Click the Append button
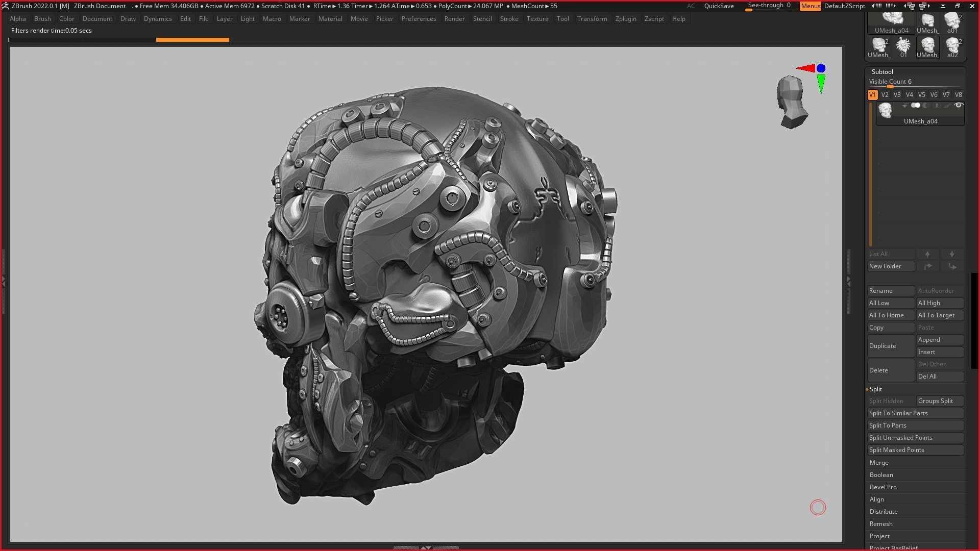Screen dimensions: 980x551 click(x=940, y=340)
